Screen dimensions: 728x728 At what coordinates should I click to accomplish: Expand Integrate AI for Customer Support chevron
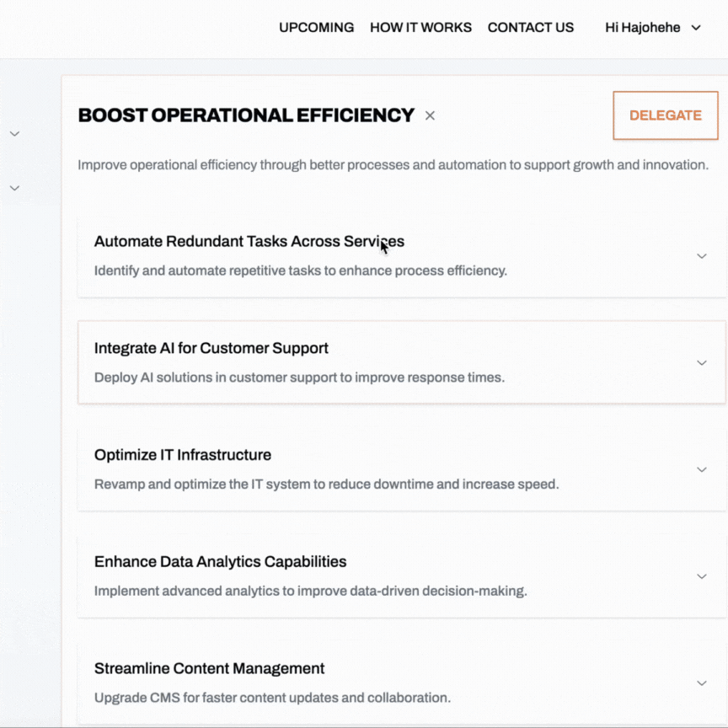(701, 363)
